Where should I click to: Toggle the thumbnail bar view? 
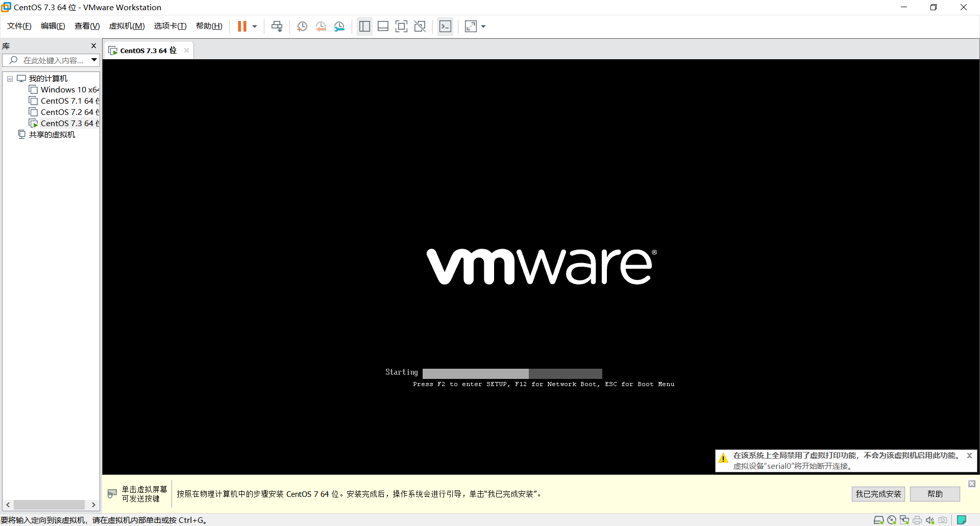tap(383, 27)
